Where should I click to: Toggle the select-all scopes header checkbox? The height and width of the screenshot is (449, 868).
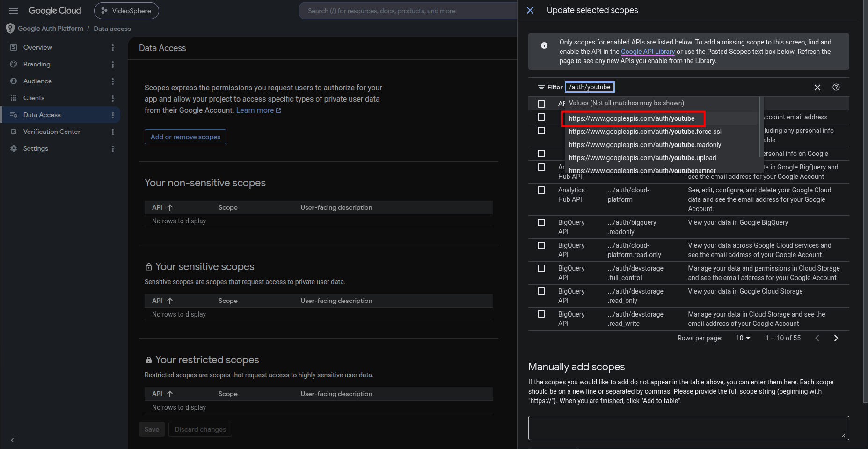click(541, 104)
